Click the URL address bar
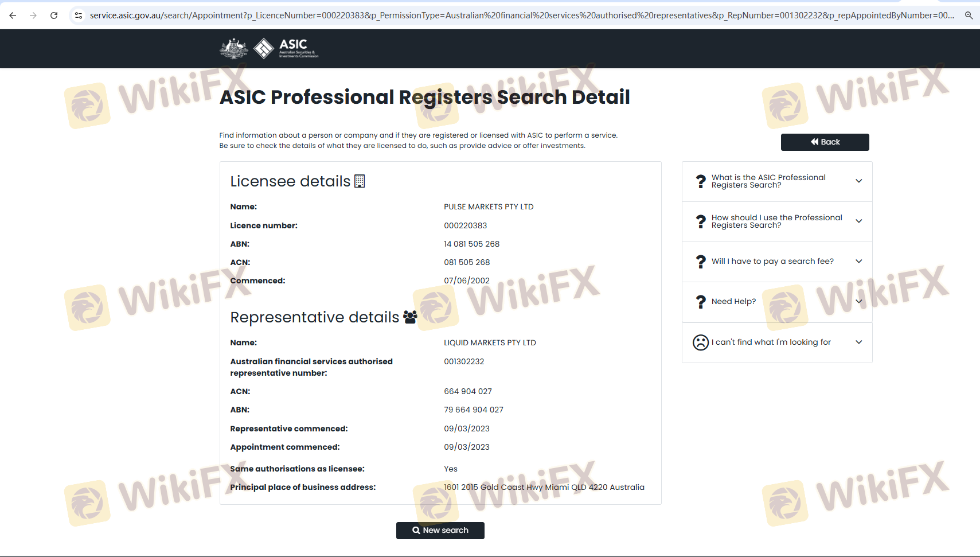Viewport: 980px width, 557px height. 516,15
